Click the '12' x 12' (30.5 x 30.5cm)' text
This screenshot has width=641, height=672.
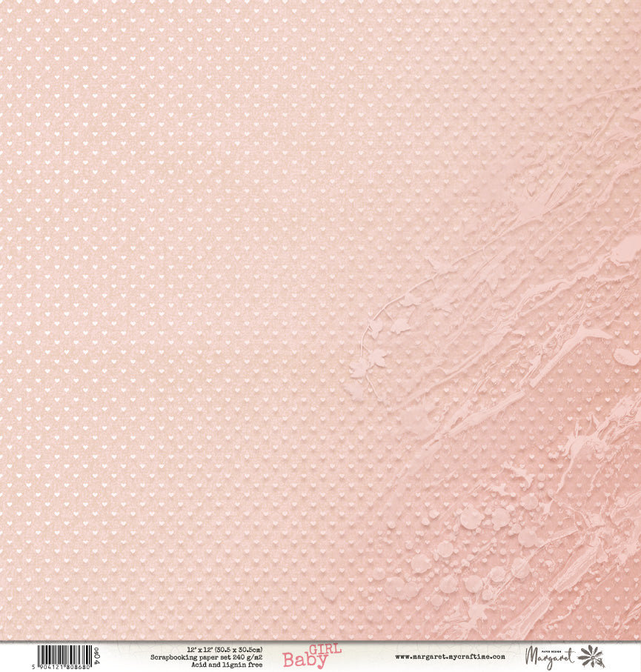click(x=207, y=649)
